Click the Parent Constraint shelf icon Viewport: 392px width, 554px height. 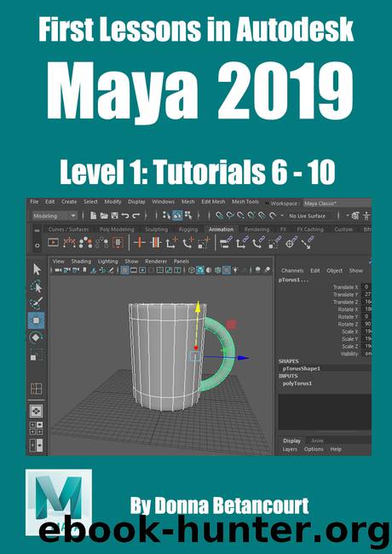coord(225,243)
